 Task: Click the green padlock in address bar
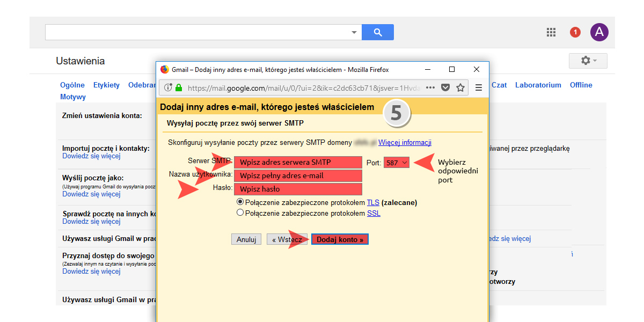pyautogui.click(x=179, y=87)
